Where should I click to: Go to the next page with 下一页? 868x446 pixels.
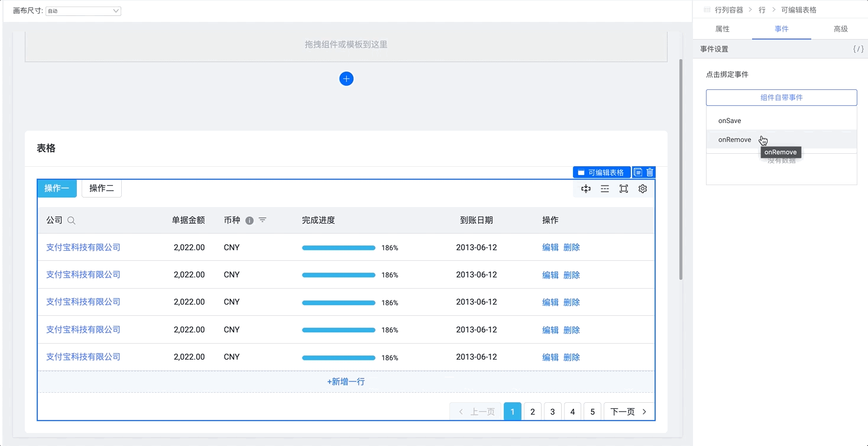pos(629,412)
